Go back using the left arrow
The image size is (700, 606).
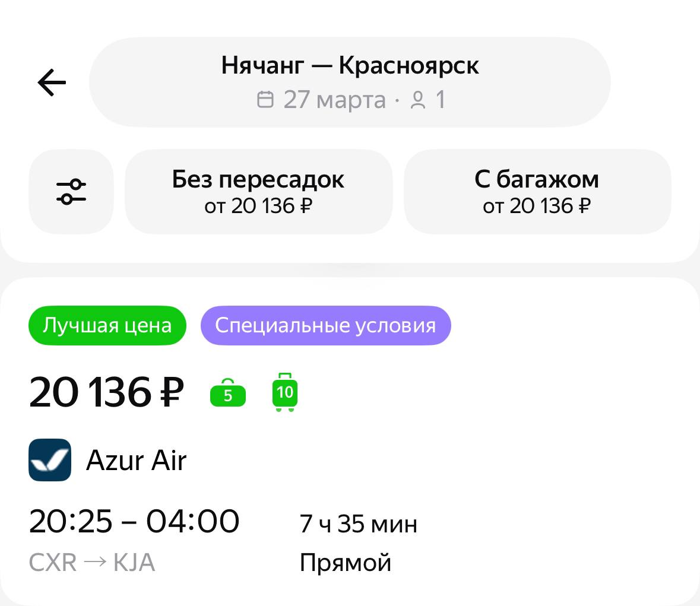(52, 83)
